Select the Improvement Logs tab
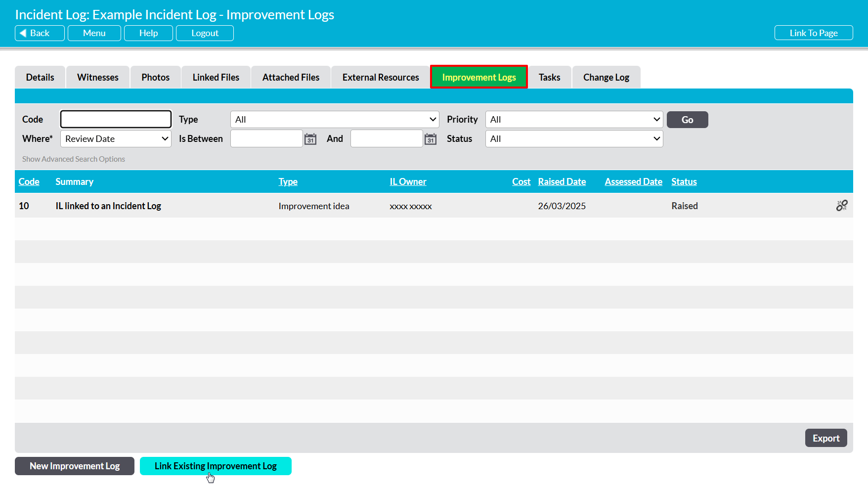Viewport: 868px width, 491px height. tap(479, 77)
